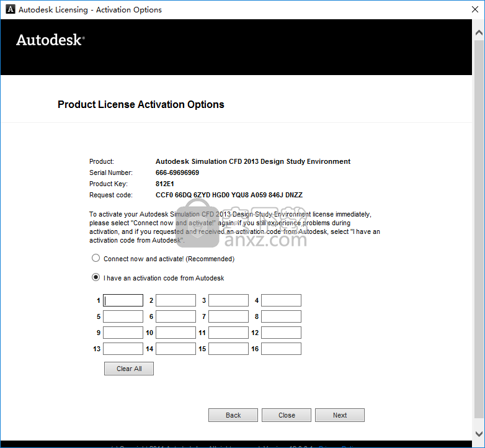Focus activation code field 4
The width and height of the screenshot is (485, 448).
click(x=281, y=300)
